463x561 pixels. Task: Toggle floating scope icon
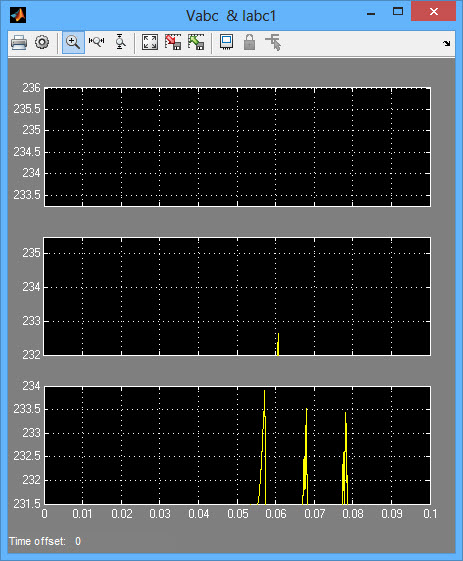226,42
